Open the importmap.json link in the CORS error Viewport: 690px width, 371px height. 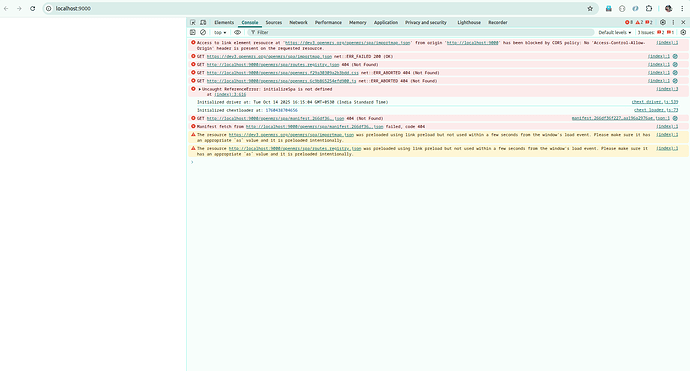click(348, 43)
